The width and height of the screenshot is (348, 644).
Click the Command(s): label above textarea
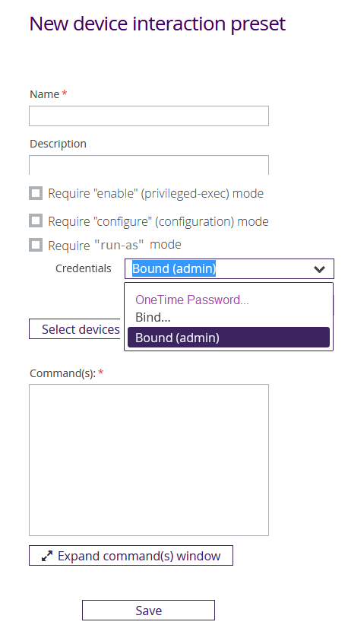[x=63, y=373]
